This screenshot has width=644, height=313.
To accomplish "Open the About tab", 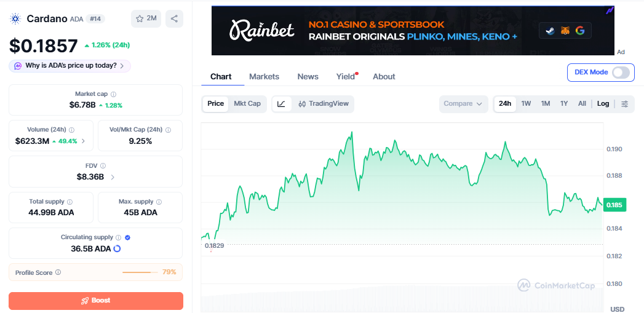I will (384, 77).
